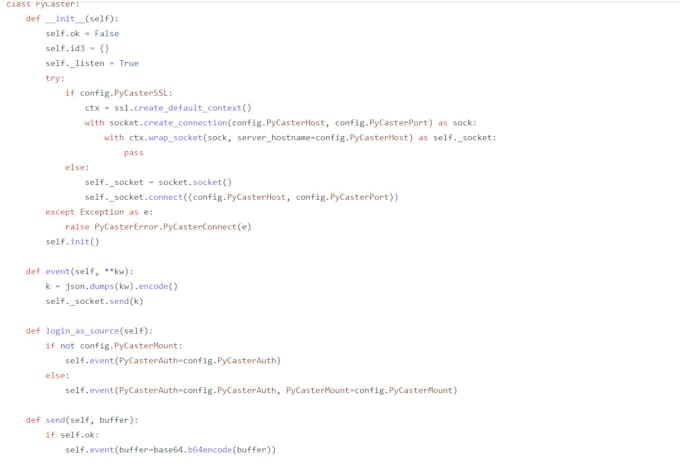Click the line 'if self.ok:'
Viewport: 680px width, 465px height.
(x=72, y=435)
